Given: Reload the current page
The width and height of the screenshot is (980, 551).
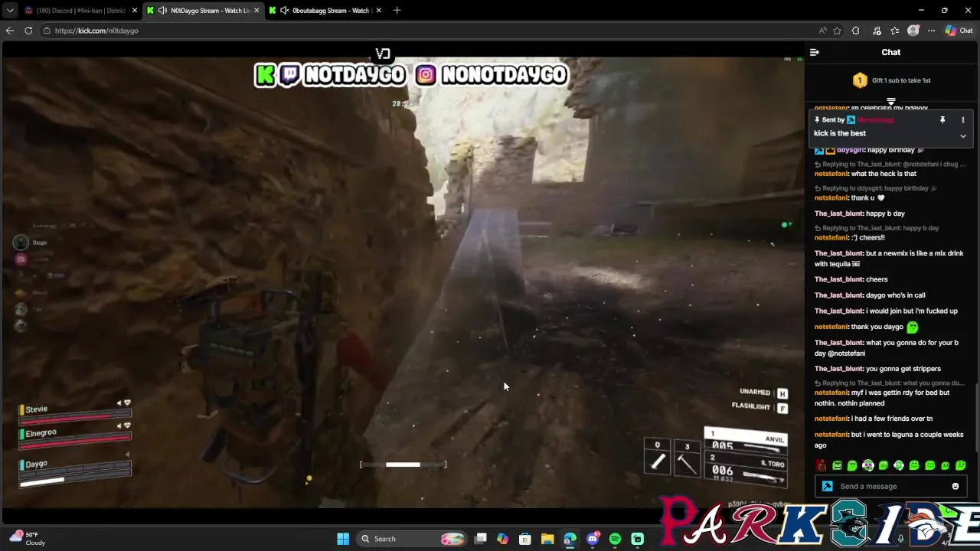Looking at the screenshot, I should (x=28, y=31).
